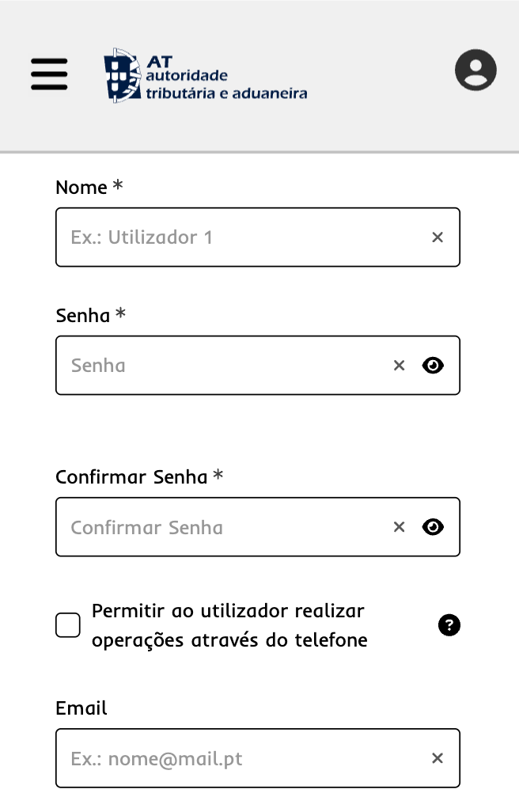Clear the Nome field with X icon
The width and height of the screenshot is (519, 812).
pos(438,237)
